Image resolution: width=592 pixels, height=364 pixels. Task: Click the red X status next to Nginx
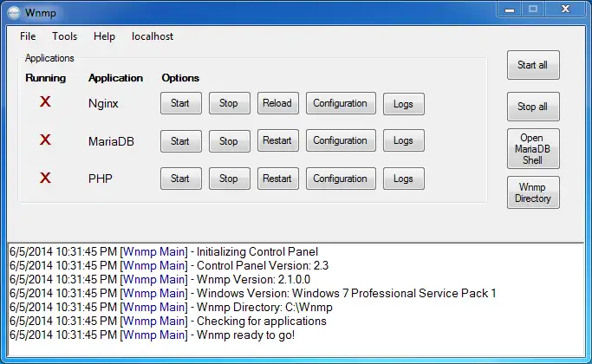[45, 101]
